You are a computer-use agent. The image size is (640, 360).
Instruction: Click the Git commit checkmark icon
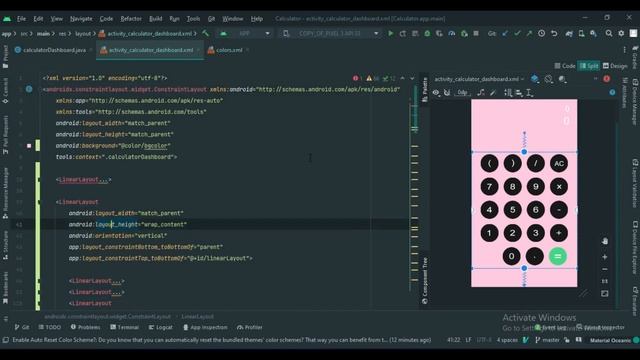(x=517, y=33)
